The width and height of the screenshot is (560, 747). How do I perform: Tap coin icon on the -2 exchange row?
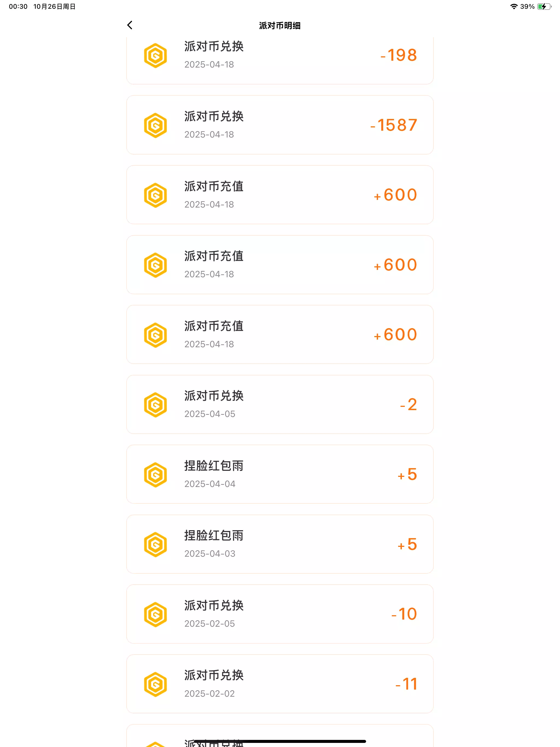tap(155, 405)
